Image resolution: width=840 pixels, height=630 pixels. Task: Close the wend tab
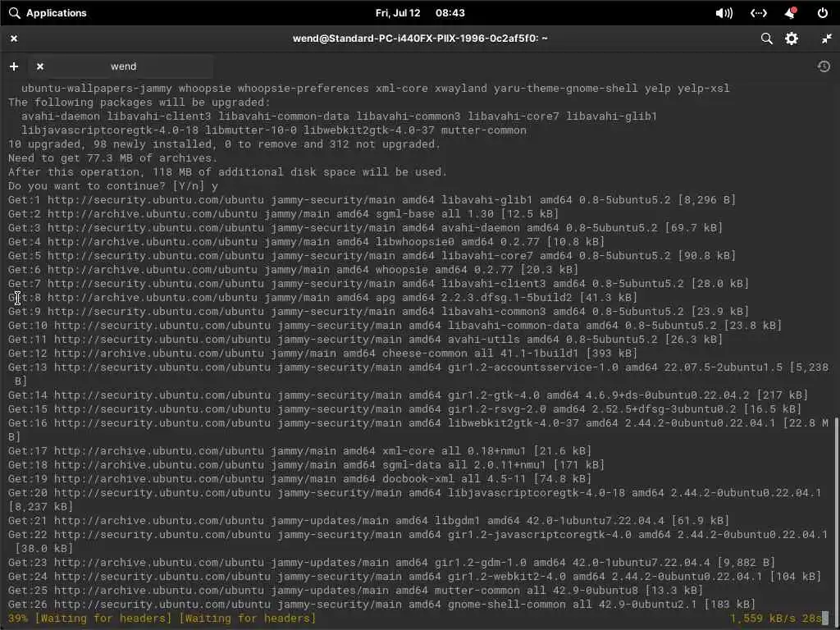click(39, 66)
